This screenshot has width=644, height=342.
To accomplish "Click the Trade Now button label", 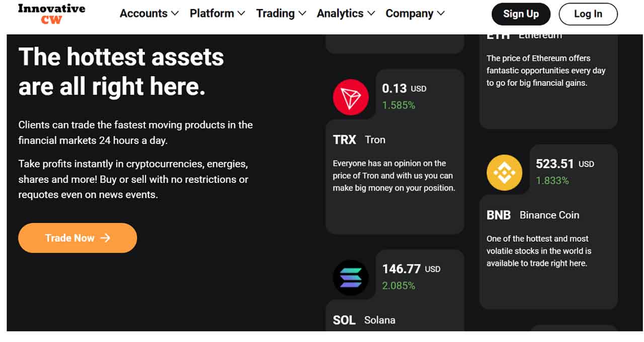I will pyautogui.click(x=70, y=238).
